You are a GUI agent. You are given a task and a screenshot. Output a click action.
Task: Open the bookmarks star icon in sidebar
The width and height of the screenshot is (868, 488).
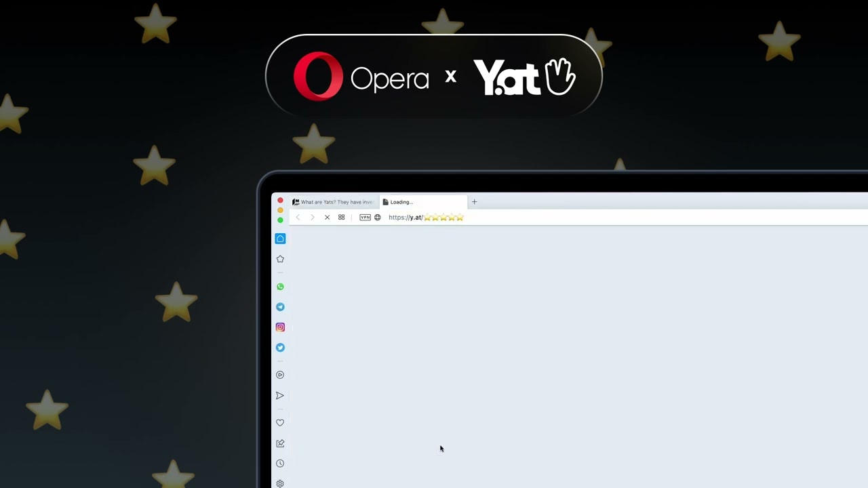(280, 259)
